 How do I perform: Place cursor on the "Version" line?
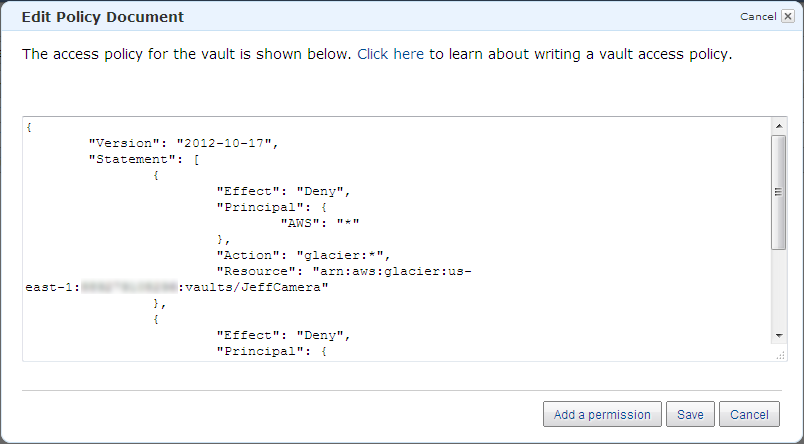tap(182, 142)
